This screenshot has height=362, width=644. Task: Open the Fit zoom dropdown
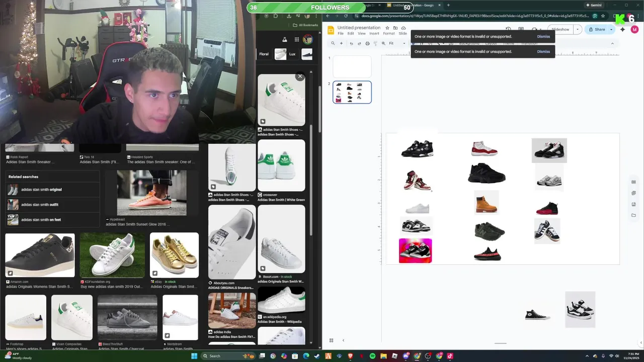[397, 44]
